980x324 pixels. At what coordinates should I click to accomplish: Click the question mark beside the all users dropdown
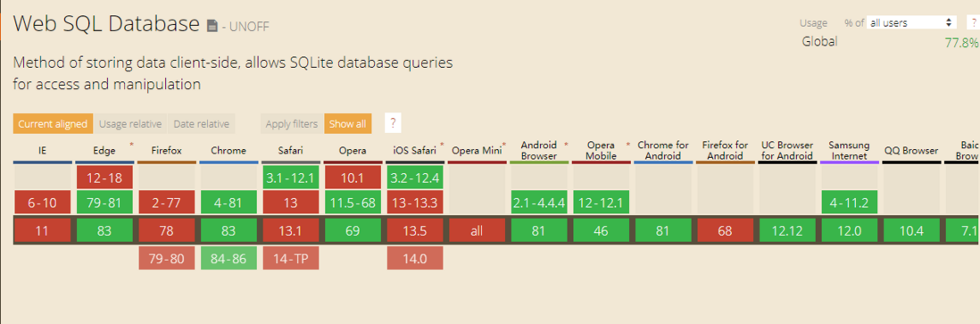pyautogui.click(x=973, y=22)
